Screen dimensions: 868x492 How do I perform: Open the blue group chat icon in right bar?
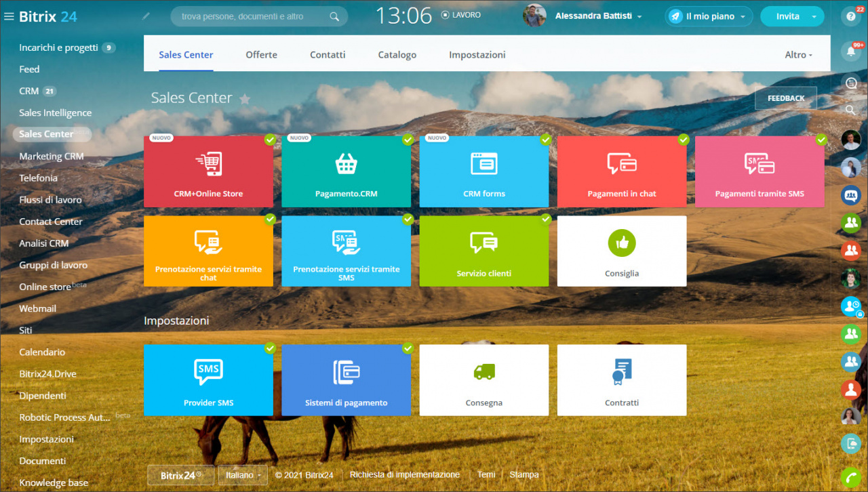(850, 195)
